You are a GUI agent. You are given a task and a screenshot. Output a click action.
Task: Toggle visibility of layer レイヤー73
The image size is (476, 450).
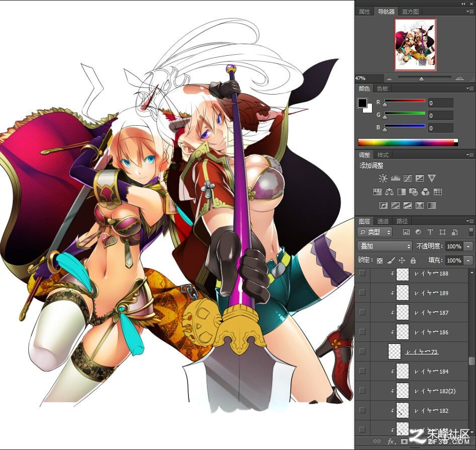(x=362, y=351)
